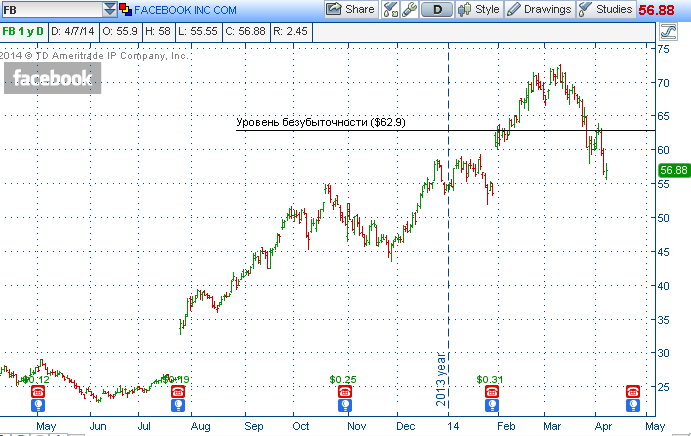Click red earnings phone icon under $0.12
Viewport: 691px width, 436px height.
38,391
